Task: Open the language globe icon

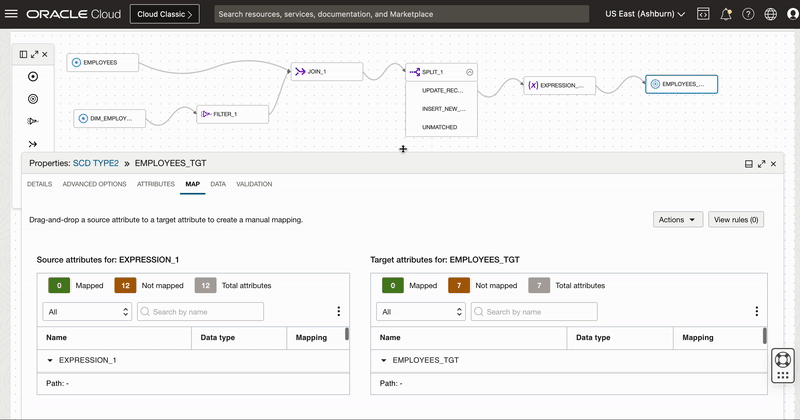Action: [770, 14]
